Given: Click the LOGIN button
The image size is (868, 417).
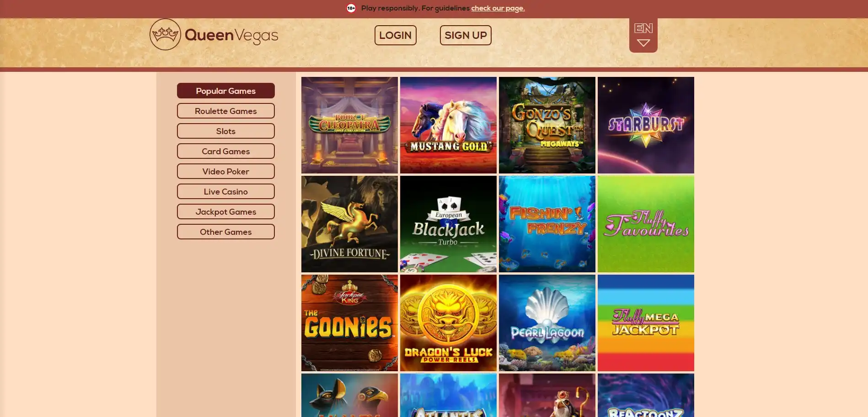Looking at the screenshot, I should (395, 35).
